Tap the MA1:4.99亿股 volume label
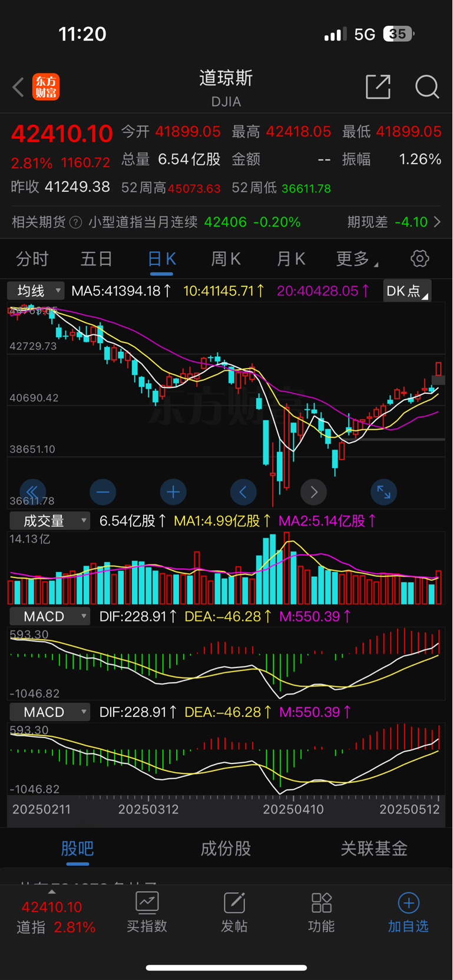The height and width of the screenshot is (980, 453). (223, 521)
